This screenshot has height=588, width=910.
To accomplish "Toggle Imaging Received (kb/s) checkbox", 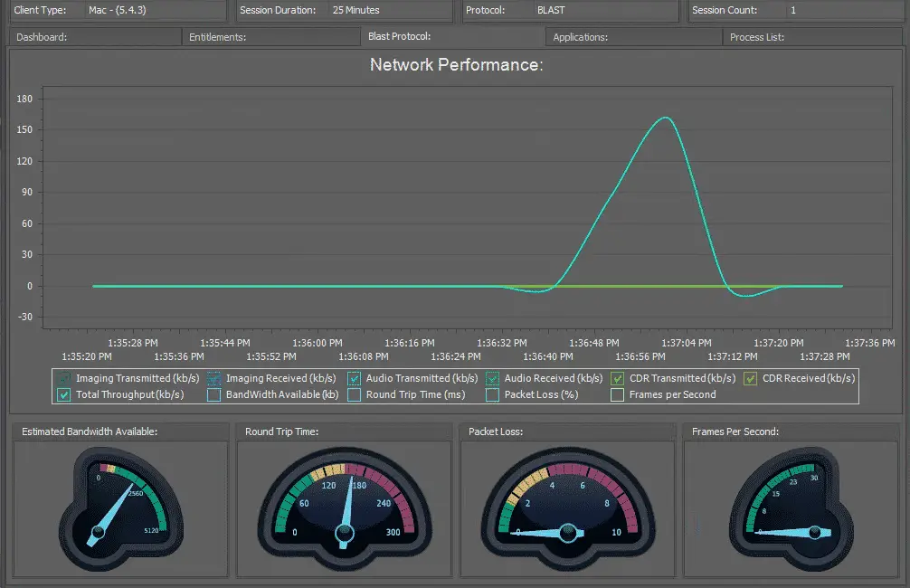I will [214, 378].
